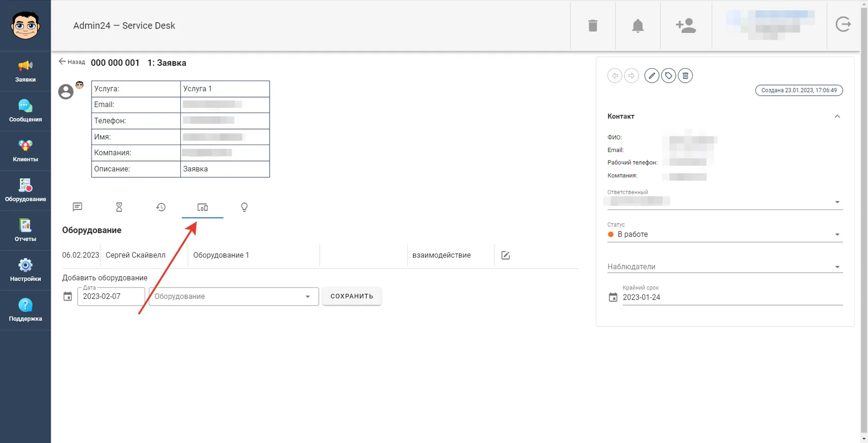The width and height of the screenshot is (868, 443).
Task: Click the Дата input field
Action: click(111, 296)
